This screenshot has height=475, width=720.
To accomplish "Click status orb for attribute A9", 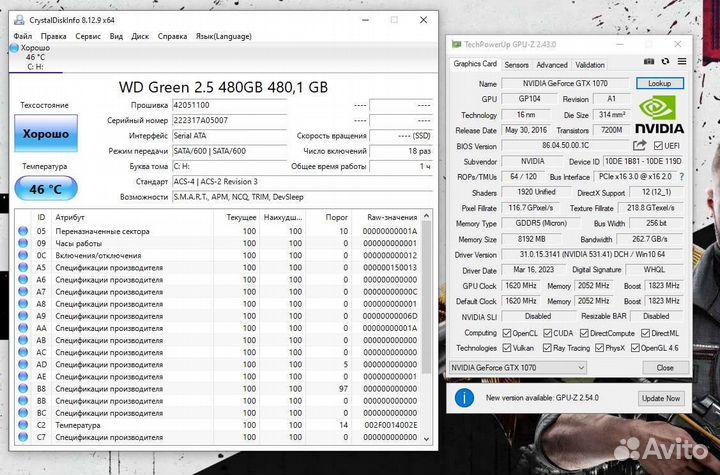I will pyautogui.click(x=23, y=316).
